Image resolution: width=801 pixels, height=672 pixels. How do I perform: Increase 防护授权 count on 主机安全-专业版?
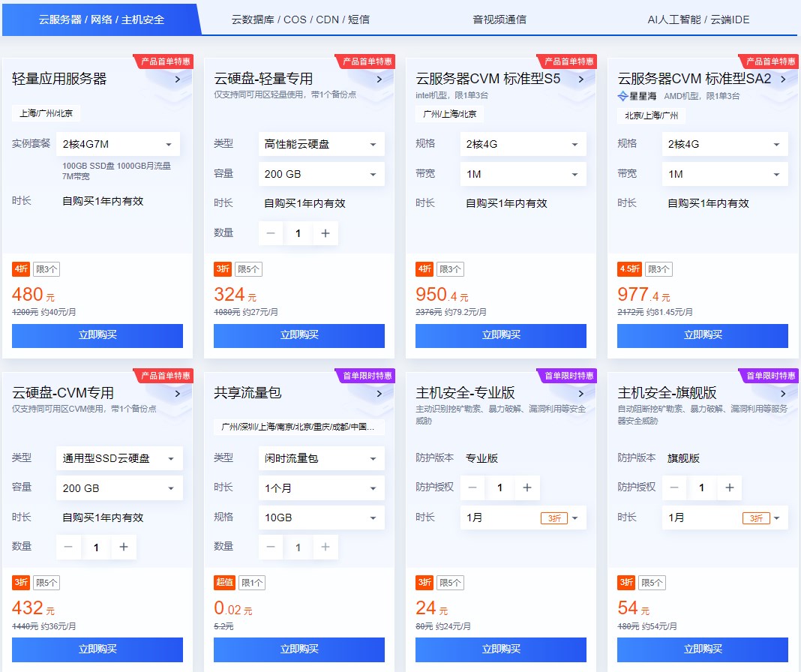pos(527,487)
